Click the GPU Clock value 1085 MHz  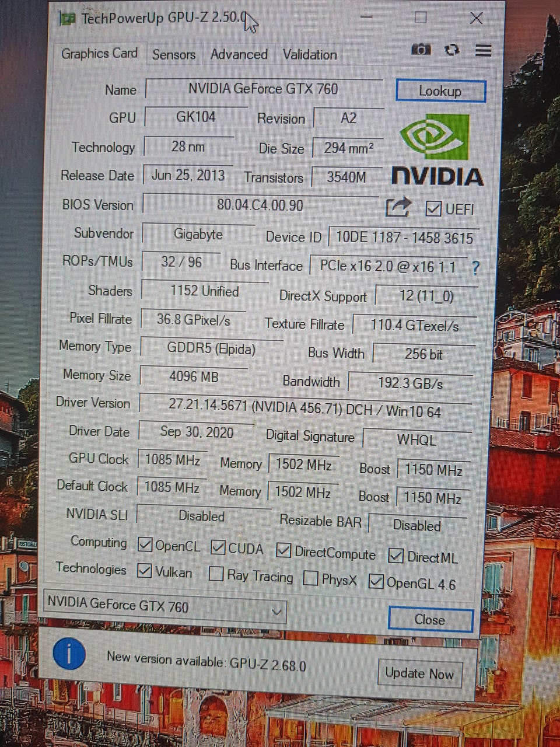tap(172, 460)
